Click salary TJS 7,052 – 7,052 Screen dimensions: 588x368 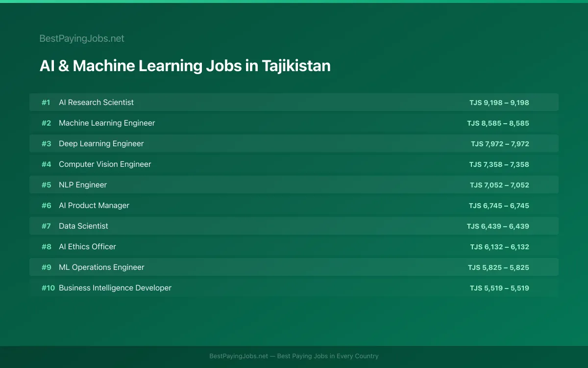click(x=499, y=185)
